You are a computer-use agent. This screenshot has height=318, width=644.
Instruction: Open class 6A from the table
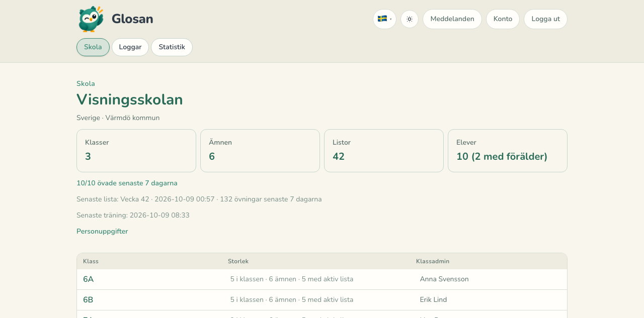tap(88, 279)
